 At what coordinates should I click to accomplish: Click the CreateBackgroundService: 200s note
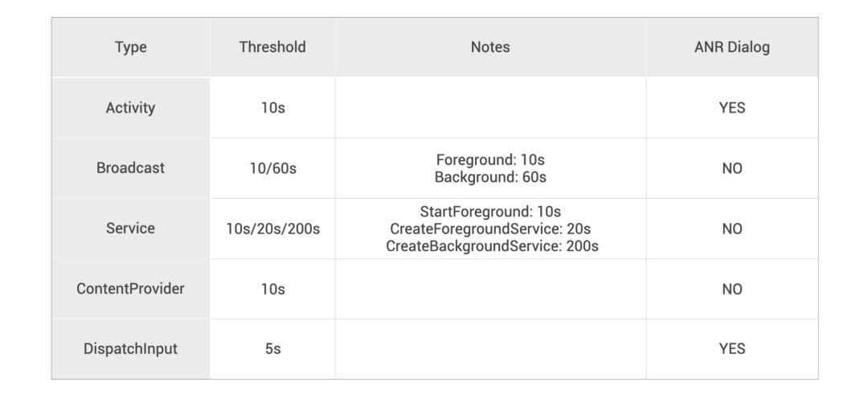pyautogui.click(x=492, y=245)
